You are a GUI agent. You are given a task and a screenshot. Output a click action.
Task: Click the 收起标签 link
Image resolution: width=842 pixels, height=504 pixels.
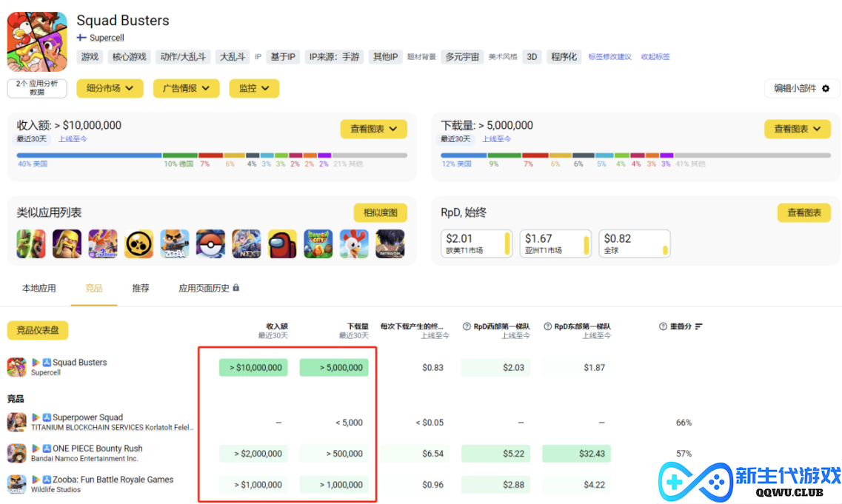[x=655, y=57]
